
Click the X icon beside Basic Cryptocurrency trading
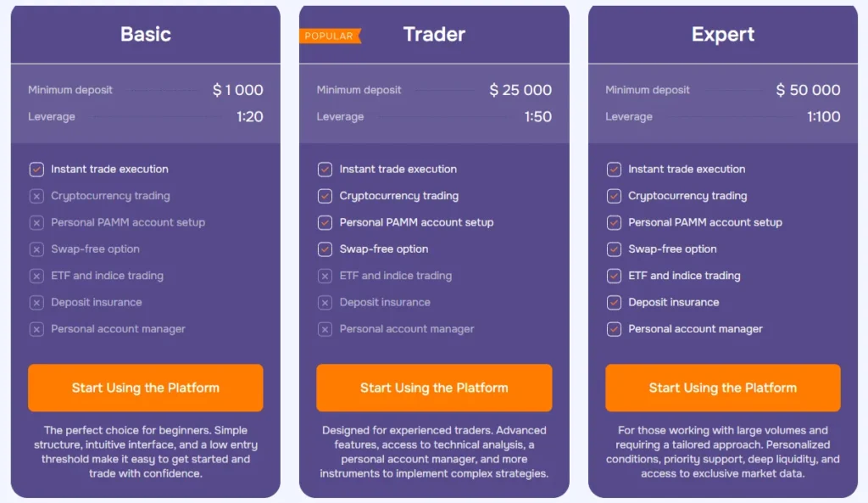[x=36, y=196]
